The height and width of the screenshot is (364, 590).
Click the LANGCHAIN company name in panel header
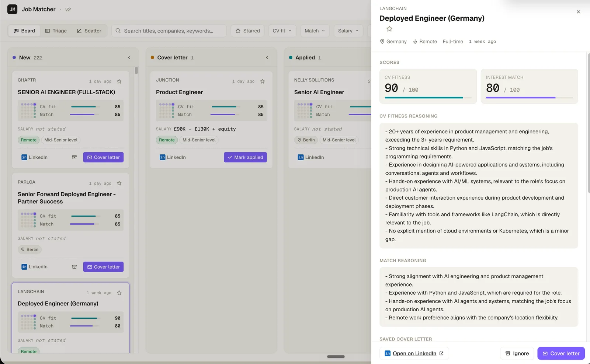[x=393, y=8]
